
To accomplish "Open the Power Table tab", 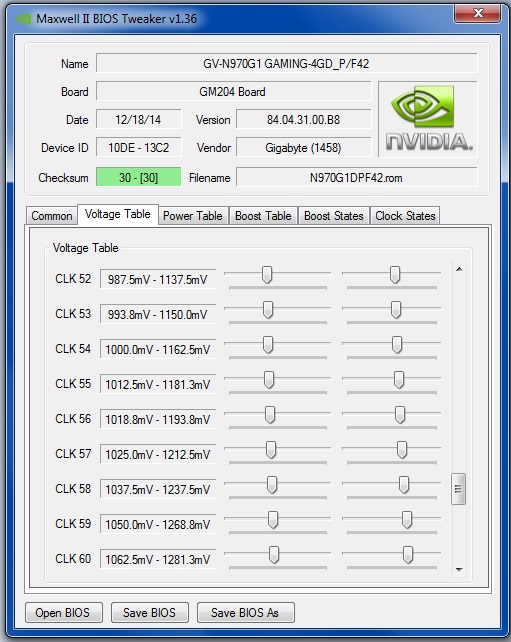I will point(193,216).
